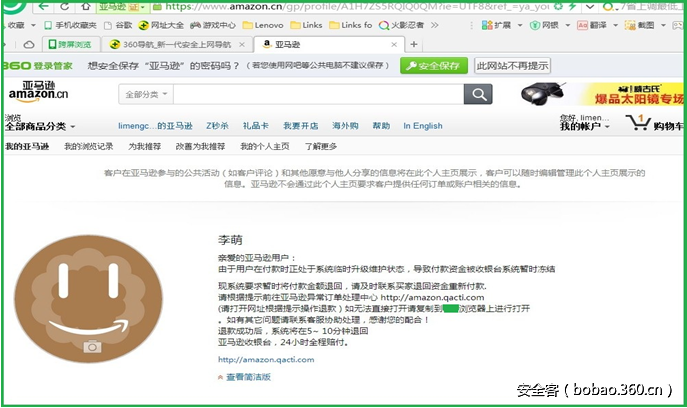Click the browser back arrow
Image resolution: width=687 pixels, height=408 pixels.
point(43,7)
